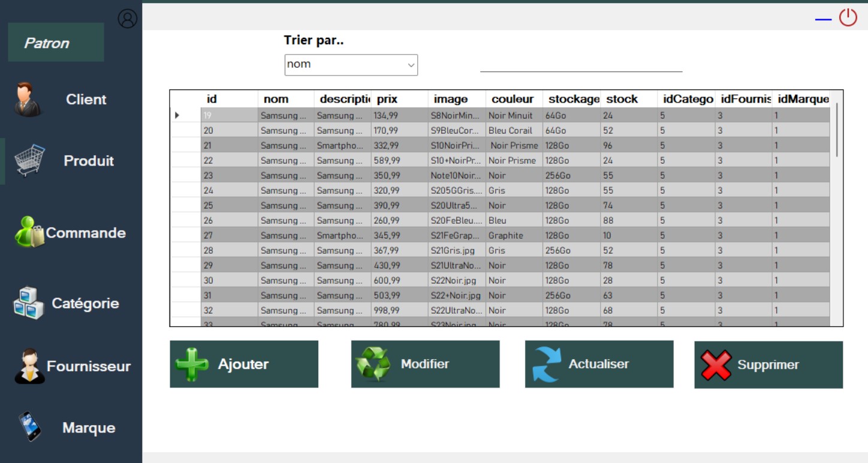Viewport: 868px width, 463px height.
Task: Click the nom column header
Action: click(x=286, y=99)
